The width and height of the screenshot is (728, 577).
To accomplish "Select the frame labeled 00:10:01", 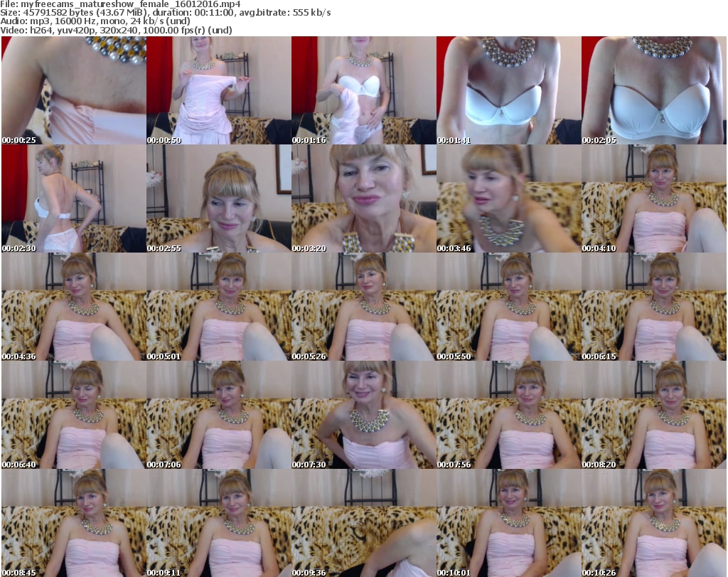I will pos(508,523).
